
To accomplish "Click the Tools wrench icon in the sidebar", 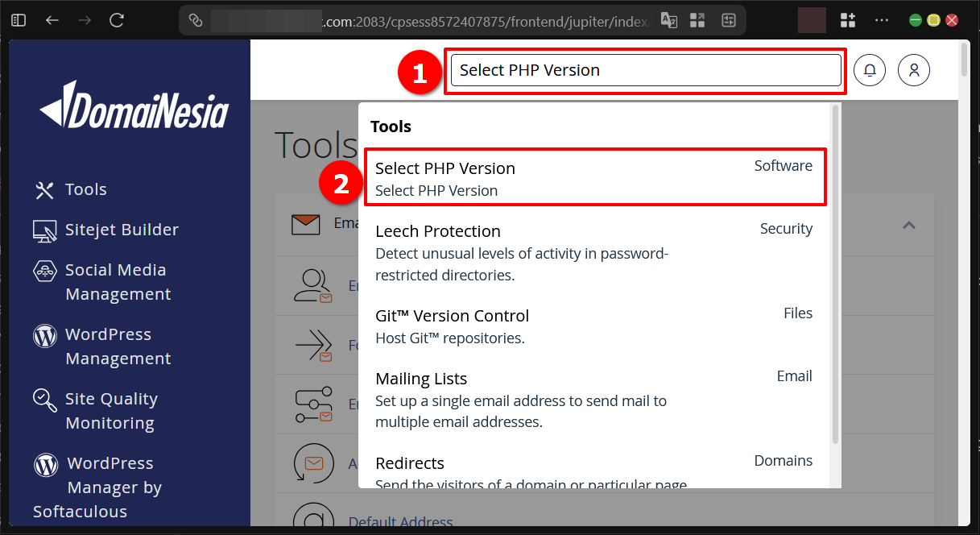I will click(44, 189).
